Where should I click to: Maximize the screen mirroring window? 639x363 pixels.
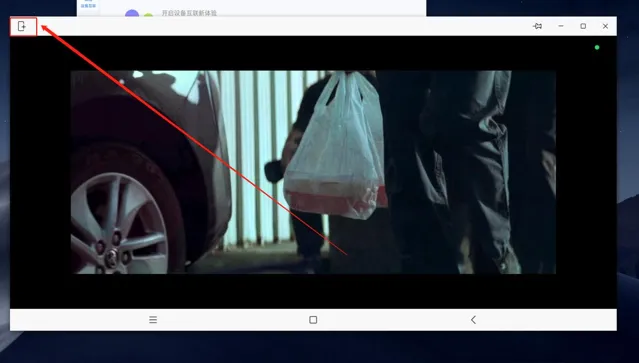tap(583, 26)
